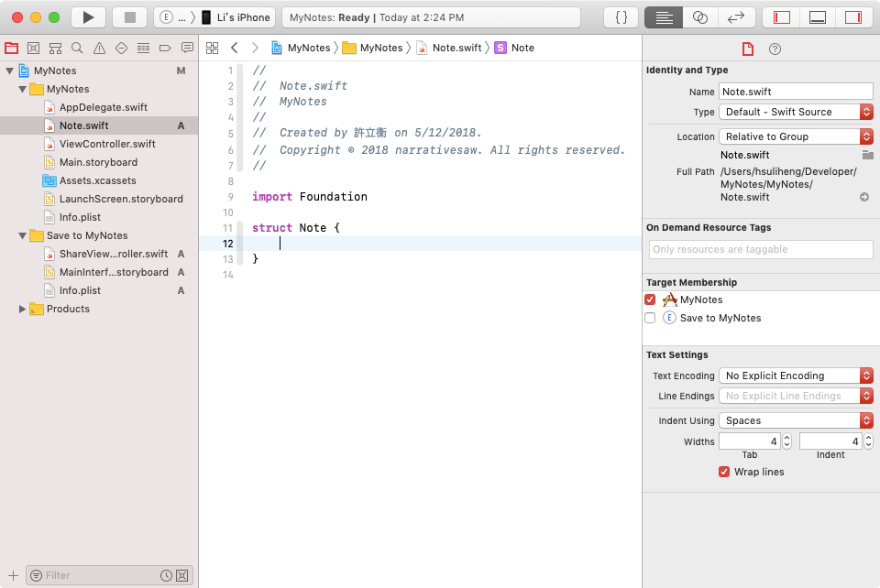This screenshot has width=880, height=588.
Task: Collapse the Save to MyNotes group
Action: coord(22,236)
